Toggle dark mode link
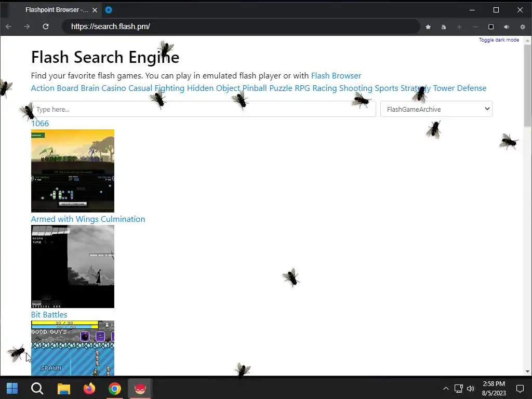Viewport: 532px width, 399px height. pyautogui.click(x=499, y=39)
